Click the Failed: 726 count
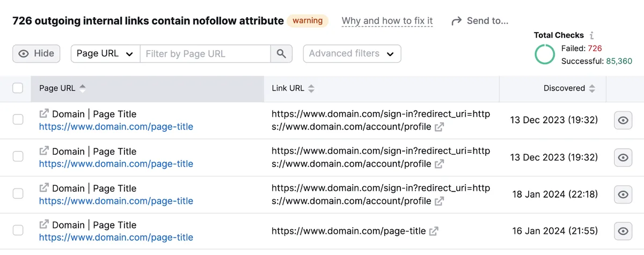The width and height of the screenshot is (644, 255). [582, 48]
